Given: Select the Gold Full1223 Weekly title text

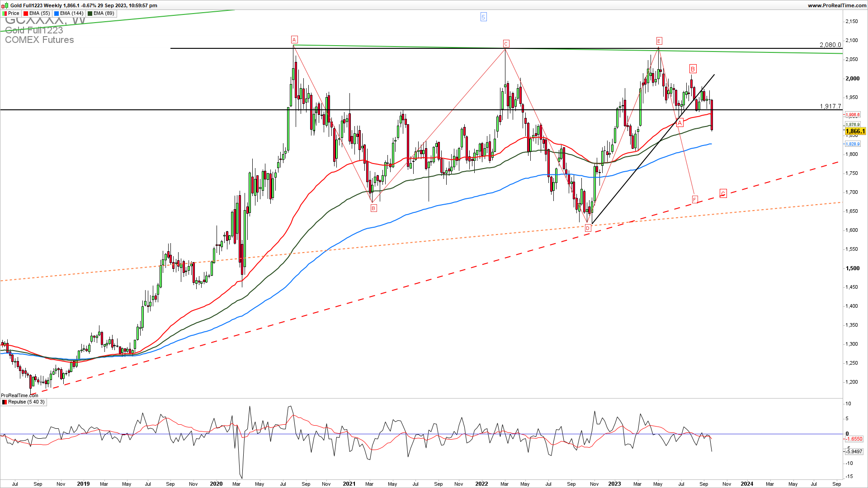Looking at the screenshot, I should click(36, 5).
